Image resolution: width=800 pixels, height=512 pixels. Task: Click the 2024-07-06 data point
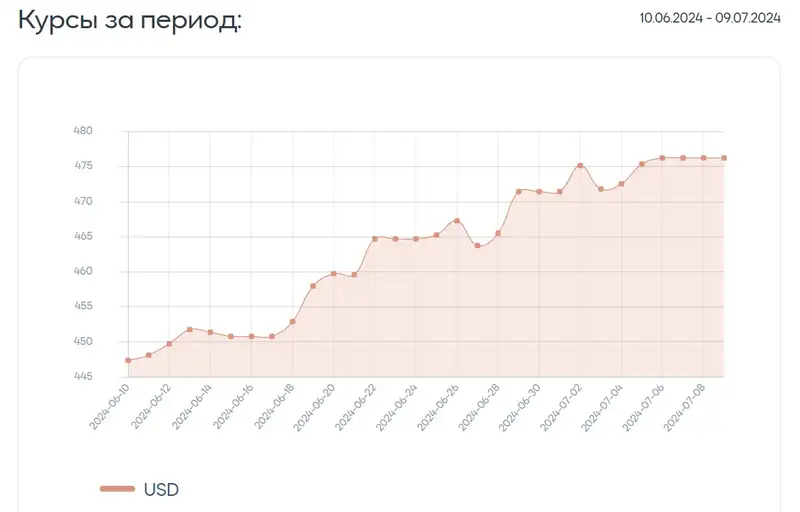click(x=662, y=158)
